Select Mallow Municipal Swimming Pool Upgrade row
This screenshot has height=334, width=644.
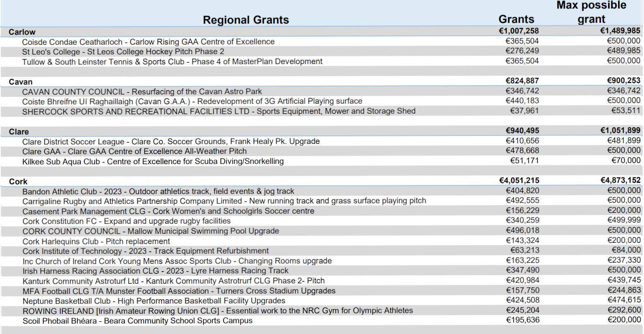(150, 231)
